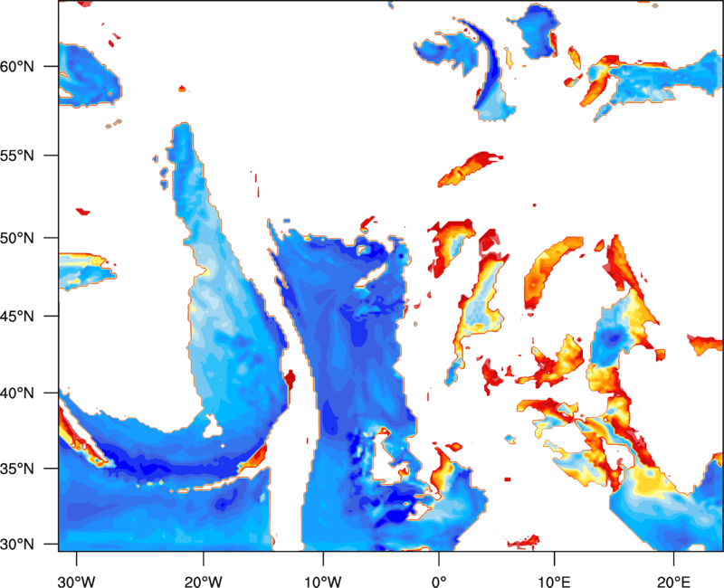Click the 20°W longitude label

click(x=204, y=582)
